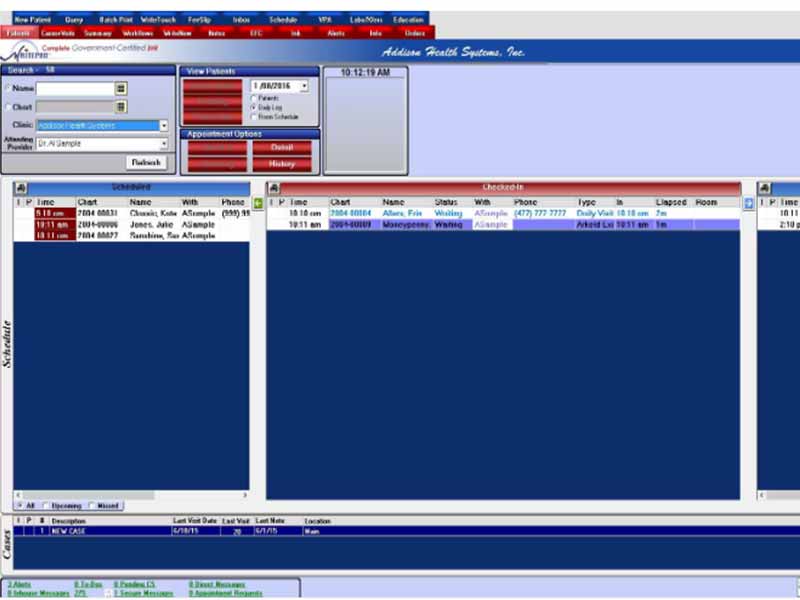The image size is (800, 600).
Task: Switch to the Notes tab
Action: pyautogui.click(x=215, y=32)
